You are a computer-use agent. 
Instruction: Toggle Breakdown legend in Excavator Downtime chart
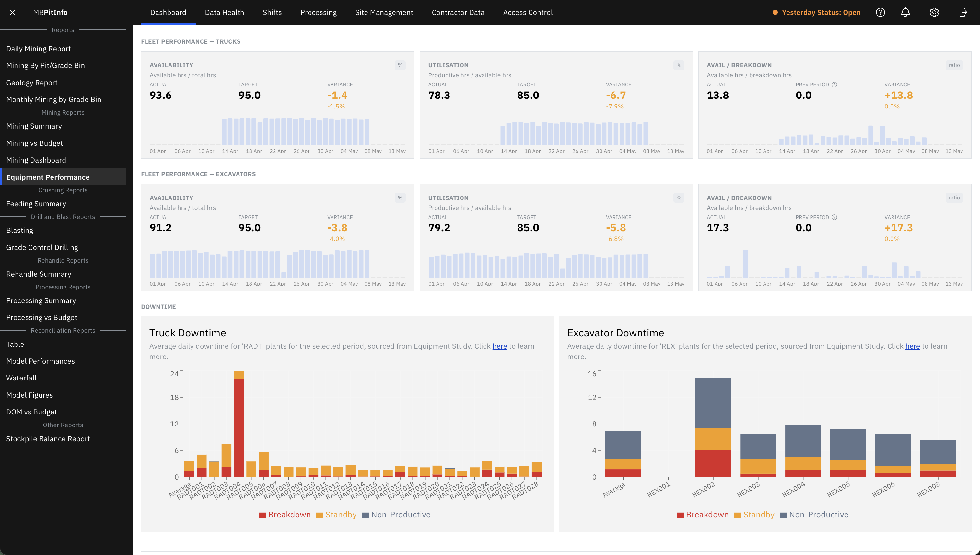[x=702, y=515]
